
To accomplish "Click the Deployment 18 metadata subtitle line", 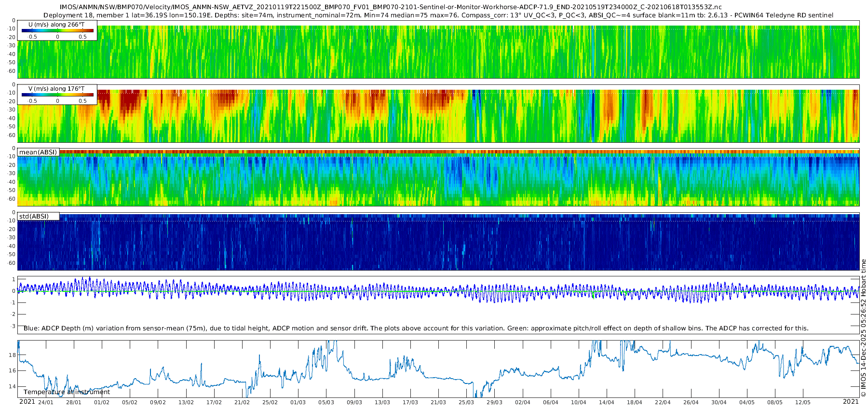I will (438, 15).
